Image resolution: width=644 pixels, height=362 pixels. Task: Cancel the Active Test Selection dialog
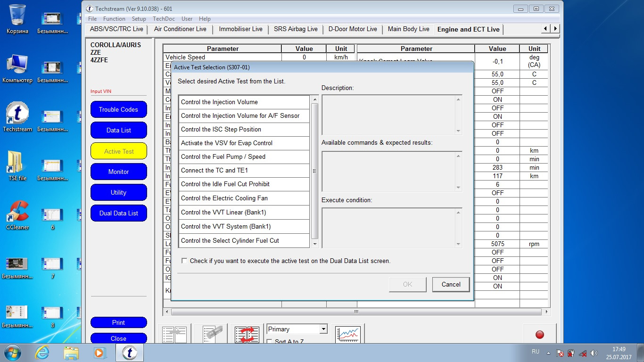451,284
